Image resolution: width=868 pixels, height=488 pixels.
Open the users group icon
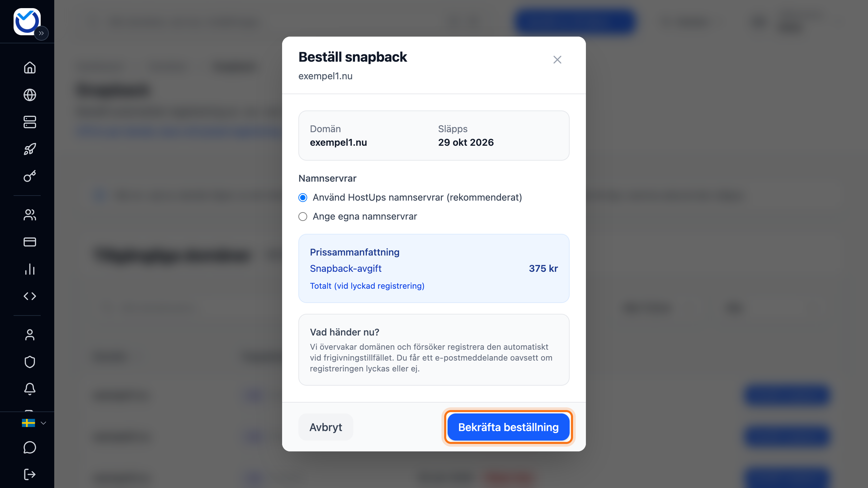[30, 215]
